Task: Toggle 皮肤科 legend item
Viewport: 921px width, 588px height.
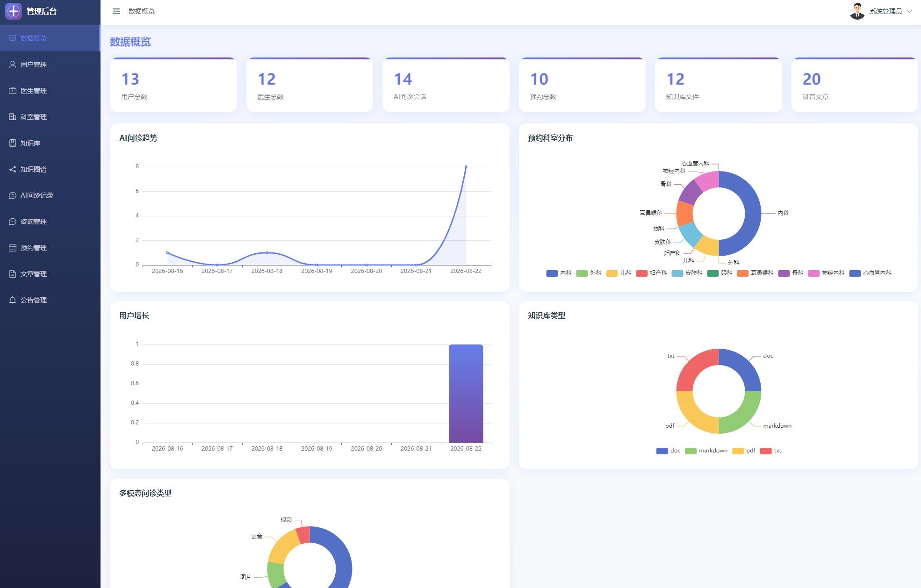Action: pos(687,273)
